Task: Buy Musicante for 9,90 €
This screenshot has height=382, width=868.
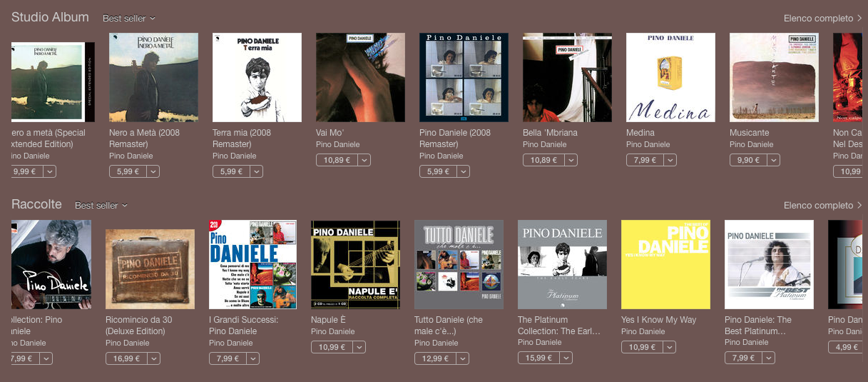Action: point(748,160)
